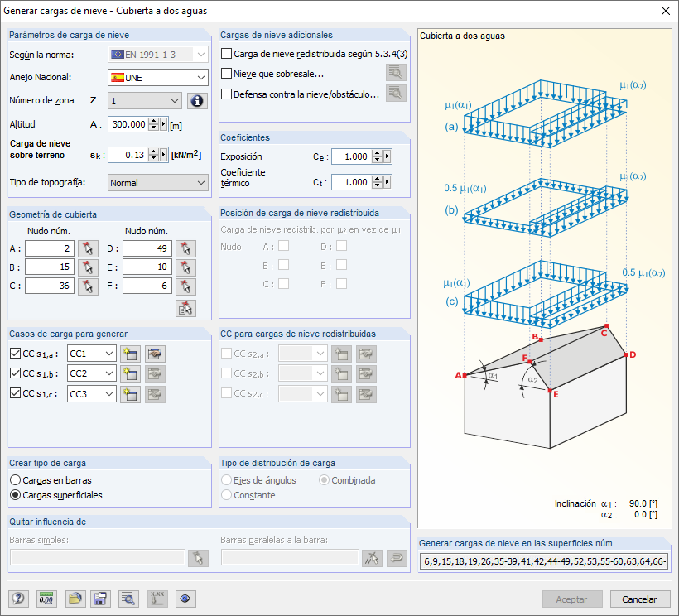Click altitude spinner arrows
The height and width of the screenshot is (616, 679).
click(153, 124)
